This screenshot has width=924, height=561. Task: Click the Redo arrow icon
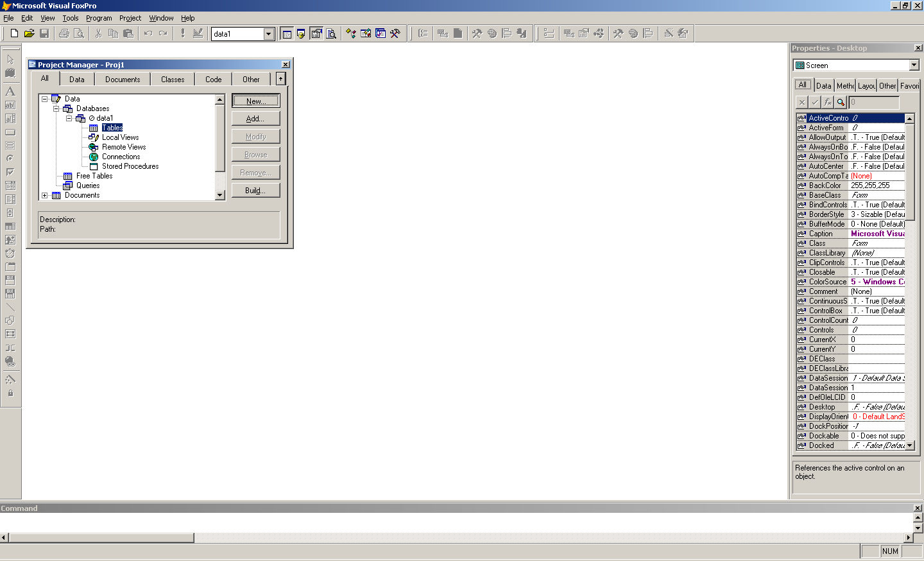pos(163,33)
